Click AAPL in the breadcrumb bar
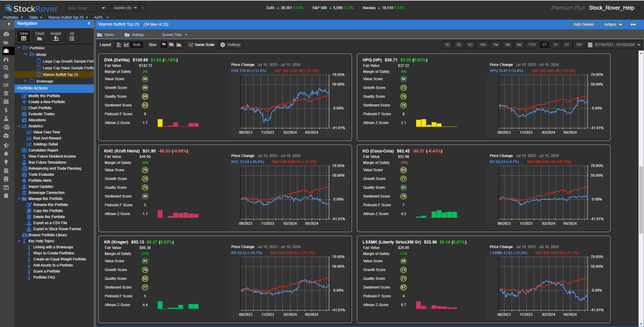The image size is (644, 327). click(x=99, y=18)
